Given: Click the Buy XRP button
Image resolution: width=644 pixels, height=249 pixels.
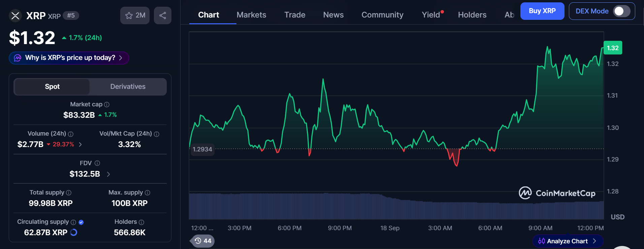Looking at the screenshot, I should click(542, 11).
